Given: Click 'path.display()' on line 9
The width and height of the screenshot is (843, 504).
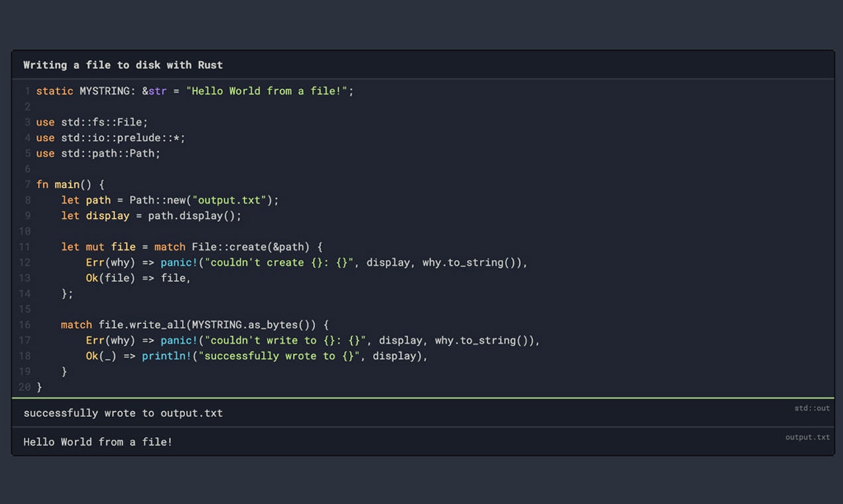Looking at the screenshot, I should pyautogui.click(x=192, y=216).
